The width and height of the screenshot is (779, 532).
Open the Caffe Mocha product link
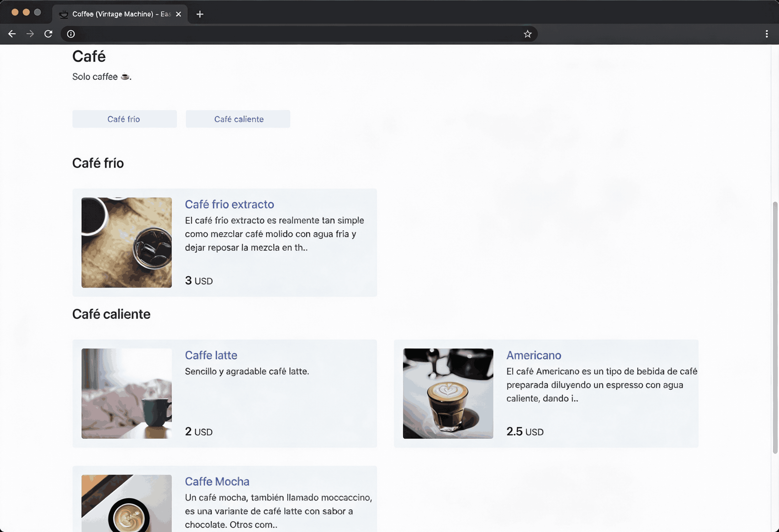point(217,481)
